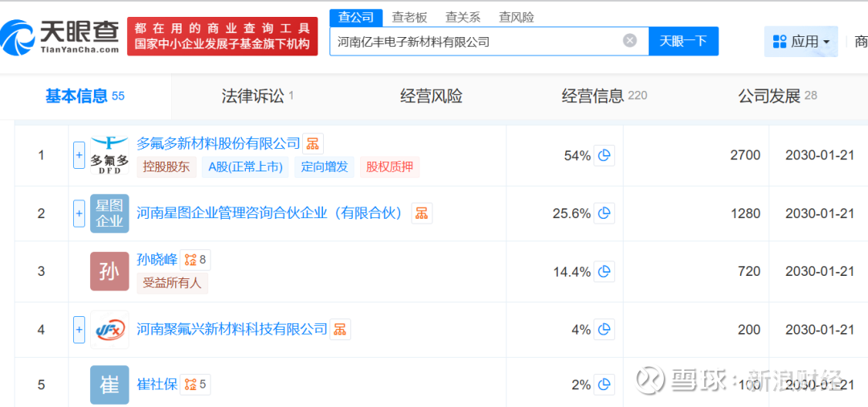Open equity structure icon for 多氟多新材料

click(x=313, y=144)
